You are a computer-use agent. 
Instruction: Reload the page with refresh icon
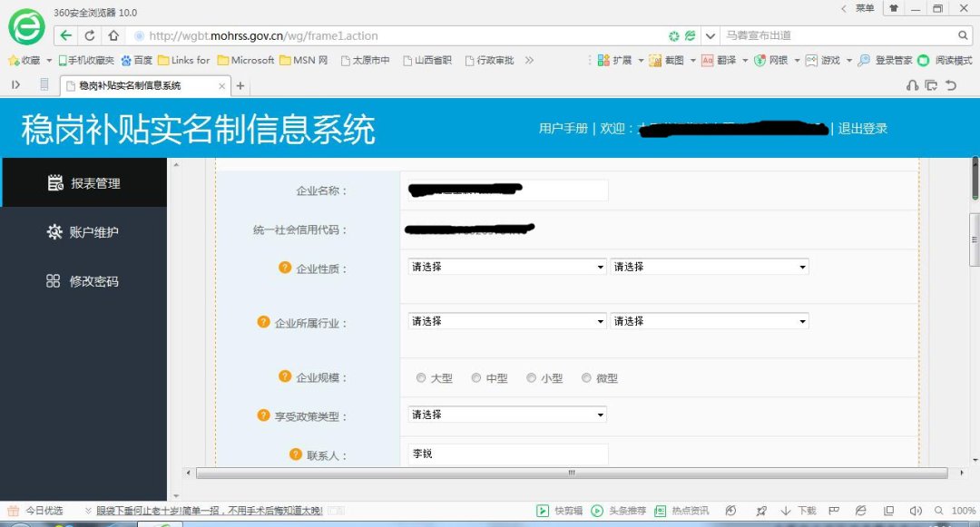coord(90,36)
